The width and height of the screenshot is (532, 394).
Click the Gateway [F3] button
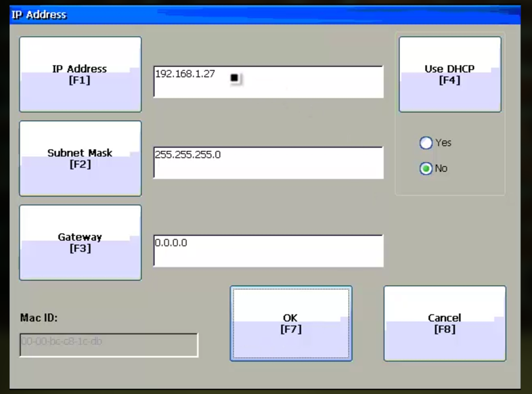pyautogui.click(x=80, y=243)
